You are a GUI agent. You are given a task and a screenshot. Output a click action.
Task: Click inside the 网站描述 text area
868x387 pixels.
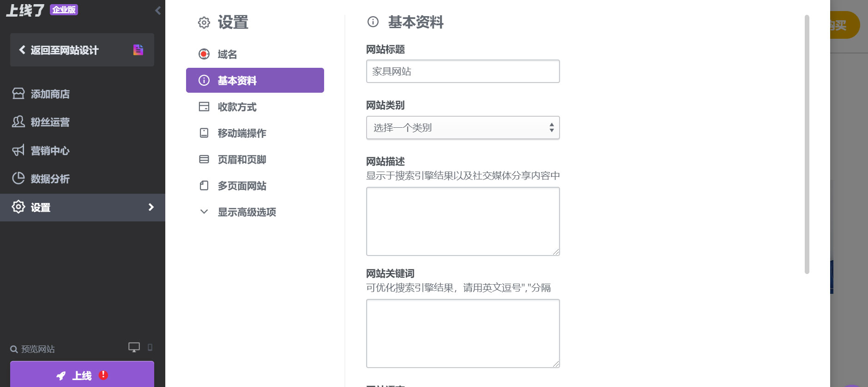(x=463, y=221)
